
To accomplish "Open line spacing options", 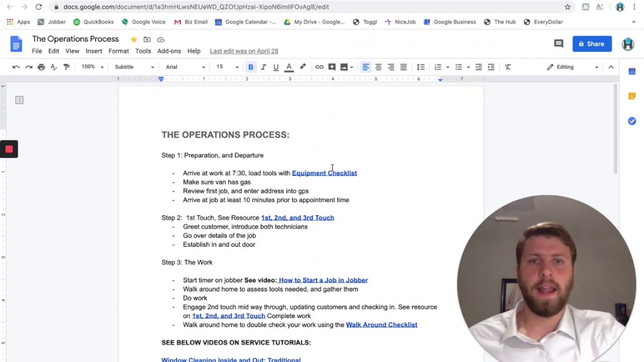I will pyautogui.click(x=421, y=67).
